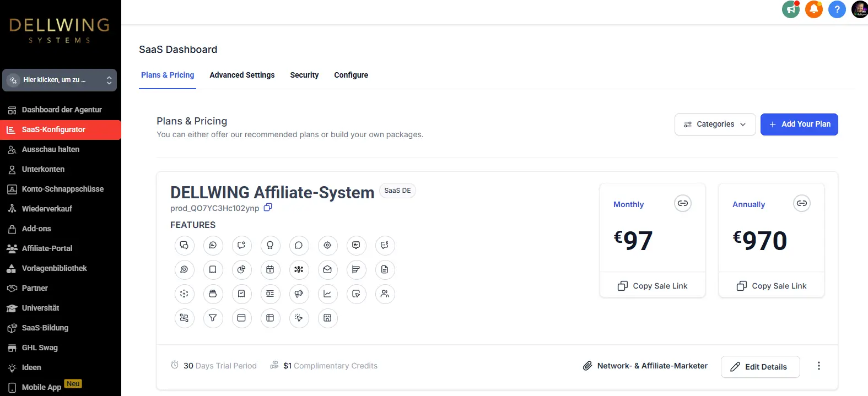Screen dimensions: 868x396
Task: Open the notifications bell icon
Action: pos(814,9)
